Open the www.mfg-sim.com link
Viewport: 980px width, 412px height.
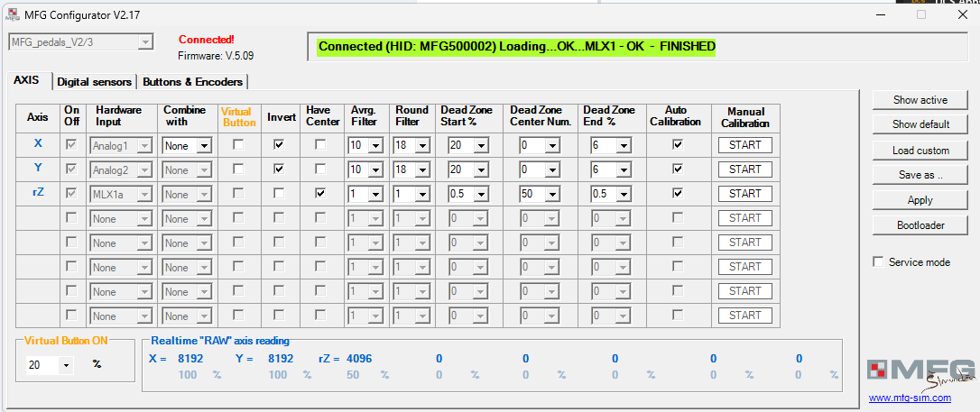click(910, 398)
